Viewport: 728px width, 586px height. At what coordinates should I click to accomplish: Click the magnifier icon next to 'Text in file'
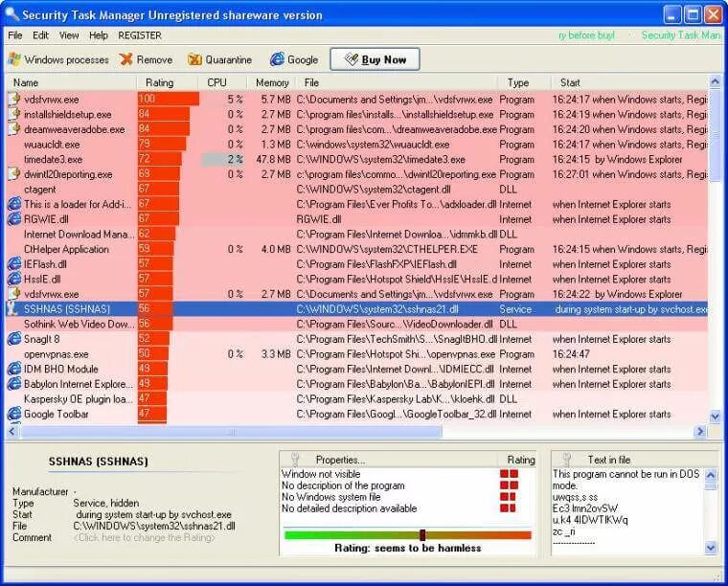(x=566, y=460)
